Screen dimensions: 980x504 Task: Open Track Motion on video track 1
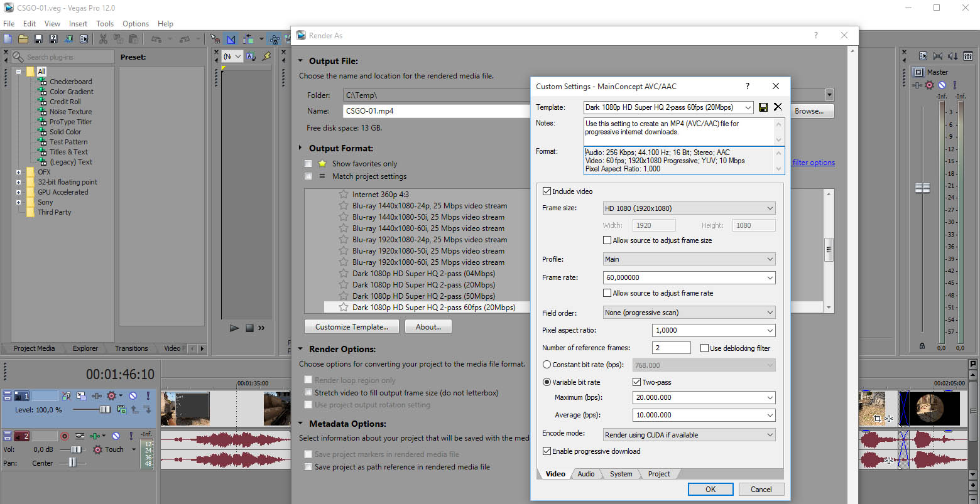pyautogui.click(x=81, y=396)
